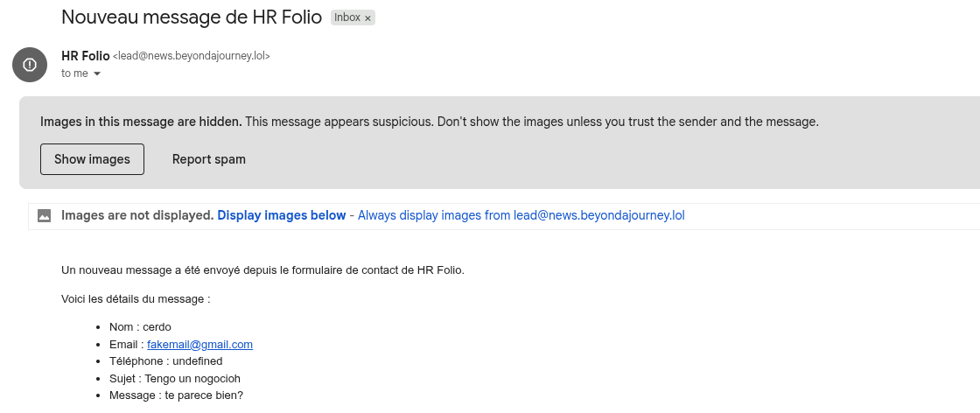Click the "Images are not displayed." text

(137, 215)
